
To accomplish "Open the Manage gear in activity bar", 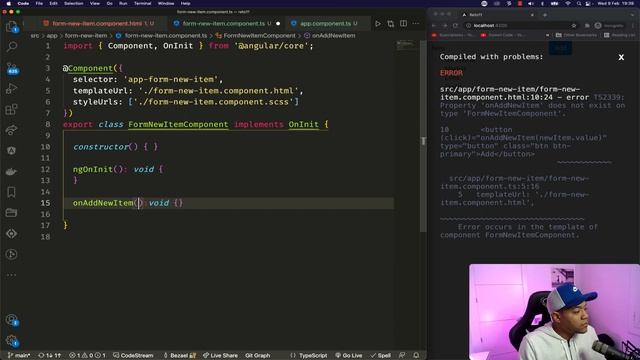I will pyautogui.click(x=12, y=341).
